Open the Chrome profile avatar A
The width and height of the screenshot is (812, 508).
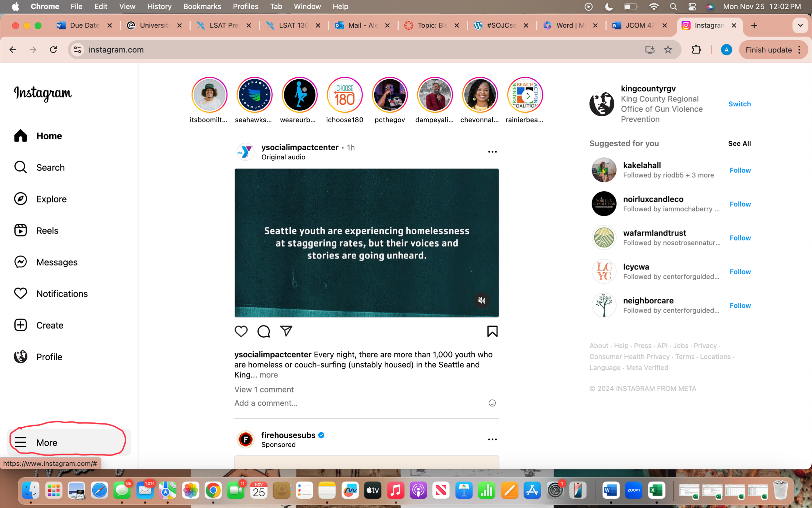pyautogui.click(x=726, y=50)
